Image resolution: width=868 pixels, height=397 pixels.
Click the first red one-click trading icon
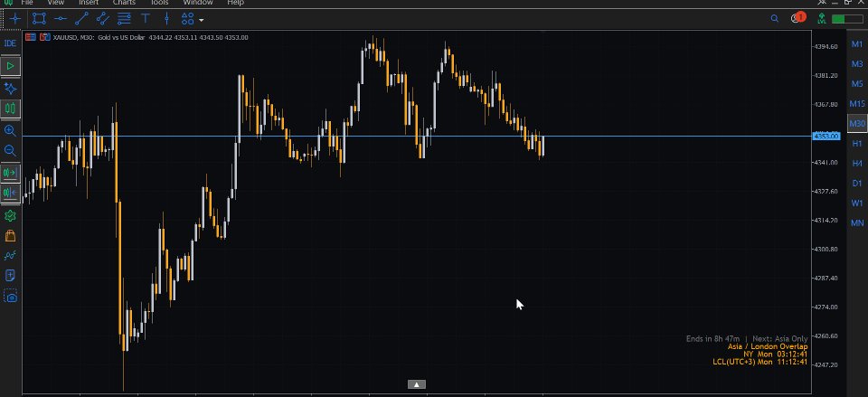pos(31,37)
